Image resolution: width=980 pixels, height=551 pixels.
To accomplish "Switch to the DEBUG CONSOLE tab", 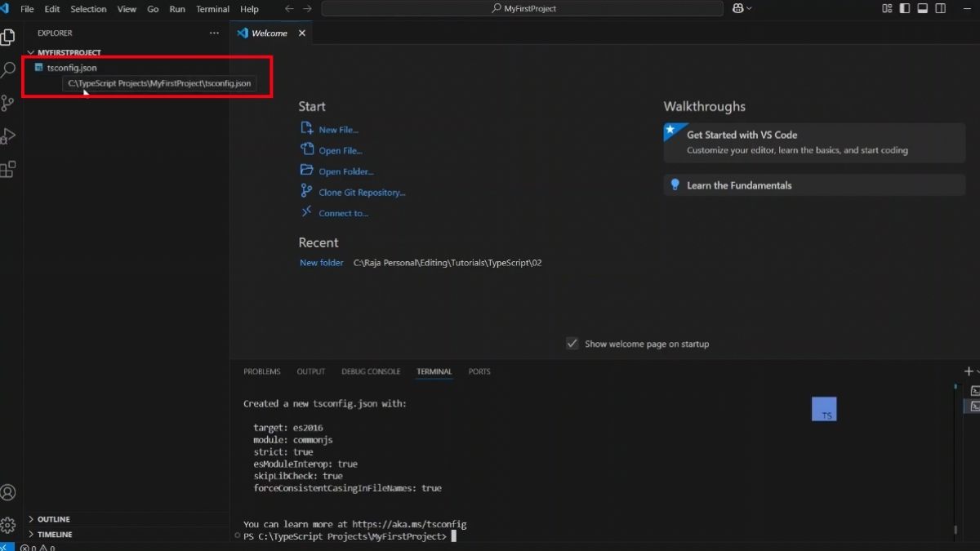I will (x=371, y=371).
